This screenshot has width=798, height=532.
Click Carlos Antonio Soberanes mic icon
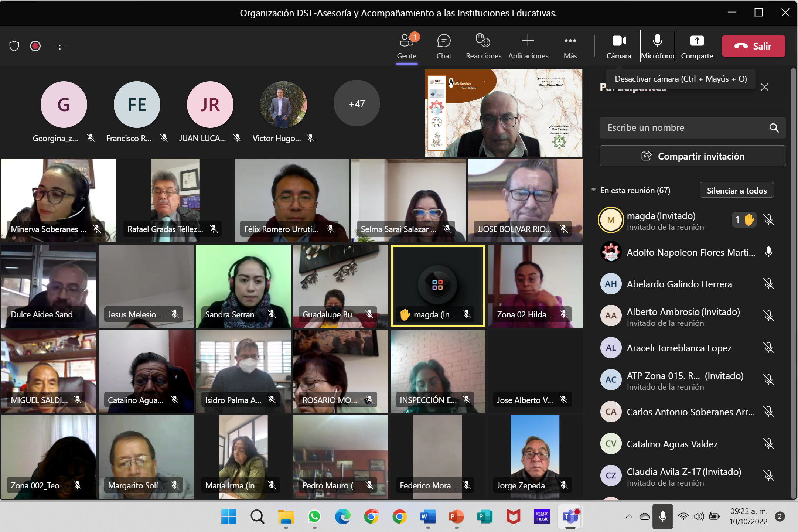pyautogui.click(x=769, y=412)
